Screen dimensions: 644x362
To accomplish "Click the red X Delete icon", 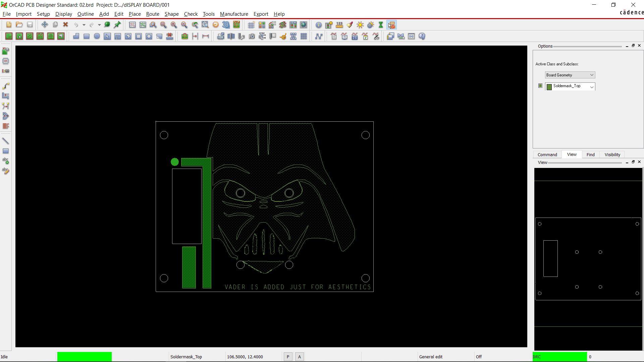I will [66, 25].
